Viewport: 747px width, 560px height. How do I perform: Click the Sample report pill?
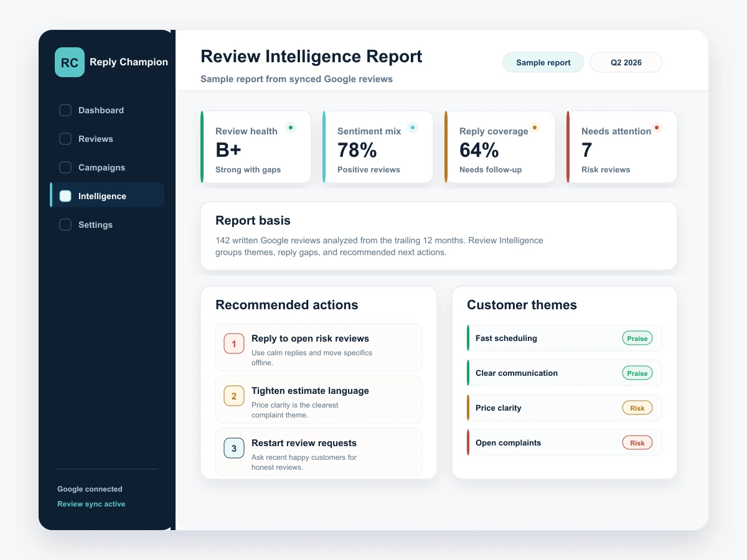point(543,62)
